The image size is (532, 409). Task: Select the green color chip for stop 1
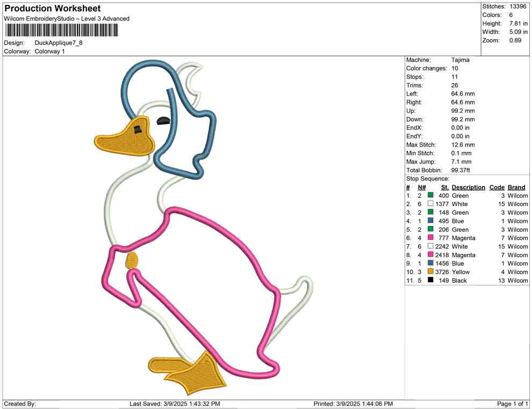(x=429, y=195)
